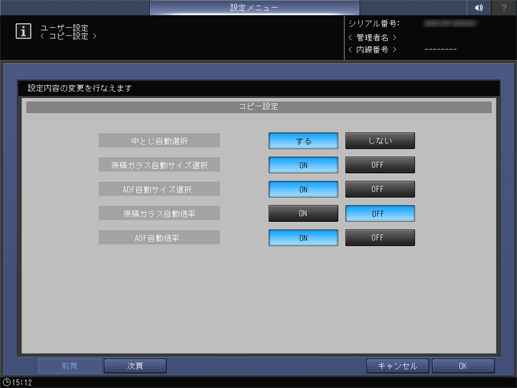This screenshot has height=388, width=517.
Task: Click the information icon beside ユーザー設定
Action: pyautogui.click(x=23, y=31)
